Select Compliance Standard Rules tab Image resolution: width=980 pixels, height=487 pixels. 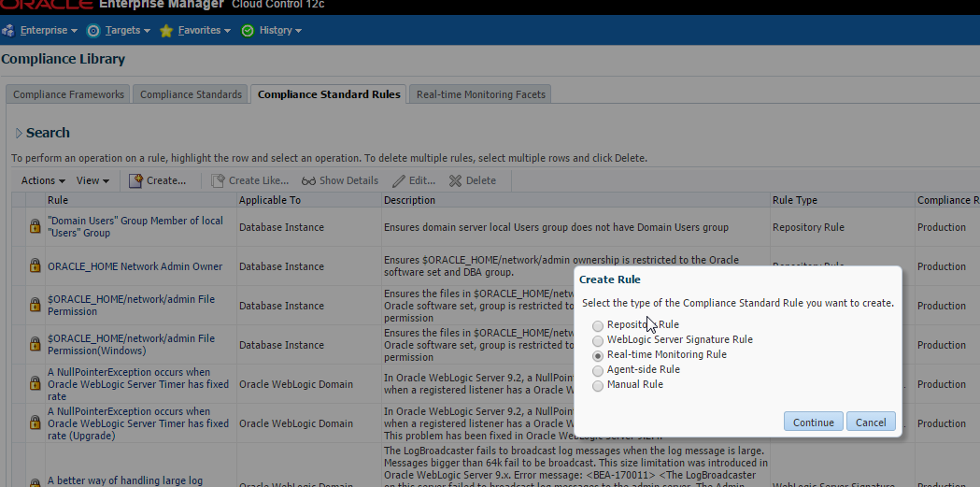pos(329,94)
